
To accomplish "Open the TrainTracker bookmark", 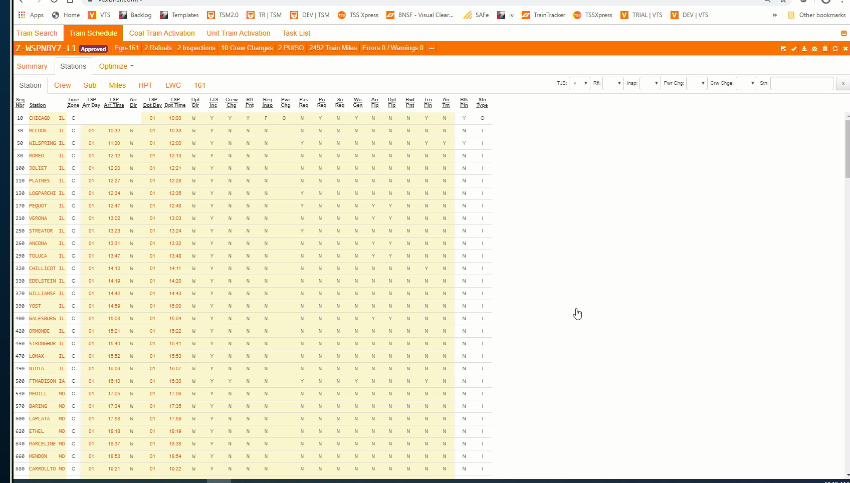I will coord(543,15).
